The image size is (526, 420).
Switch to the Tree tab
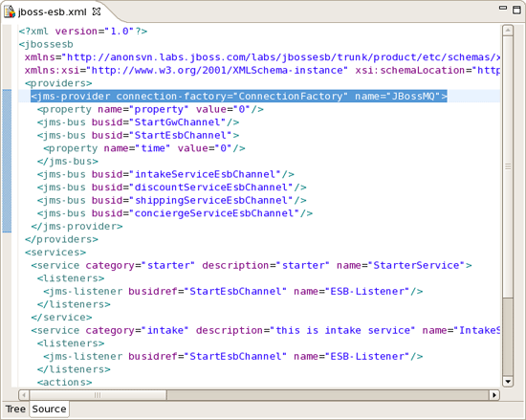click(x=15, y=409)
